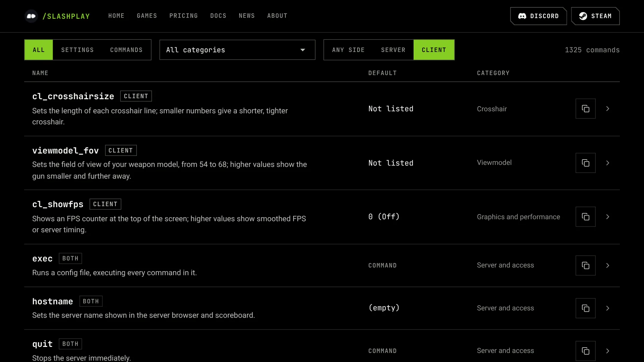Open the cl_showfps command name

coord(58,204)
